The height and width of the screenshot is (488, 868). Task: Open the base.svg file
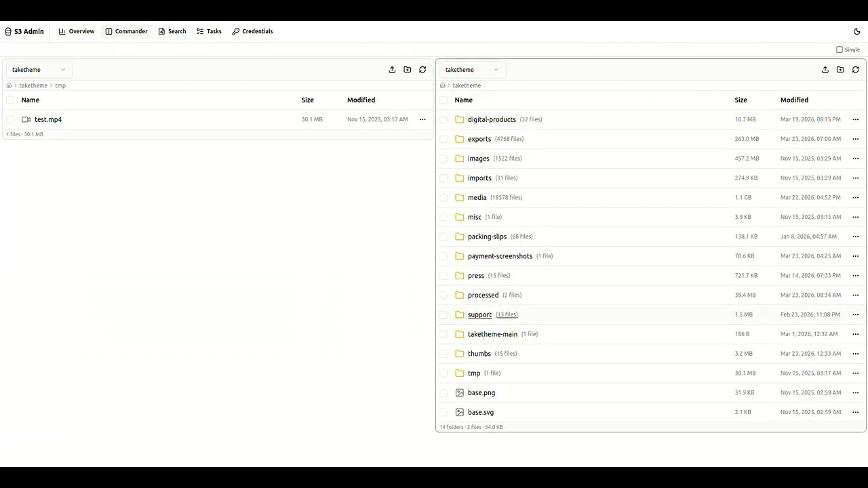pyautogui.click(x=481, y=412)
